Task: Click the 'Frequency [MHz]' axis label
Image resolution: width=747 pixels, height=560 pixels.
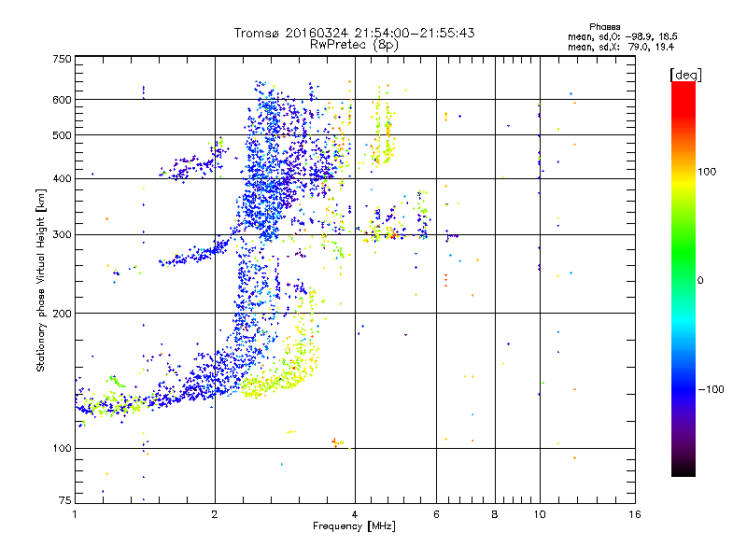Action: coord(354,526)
